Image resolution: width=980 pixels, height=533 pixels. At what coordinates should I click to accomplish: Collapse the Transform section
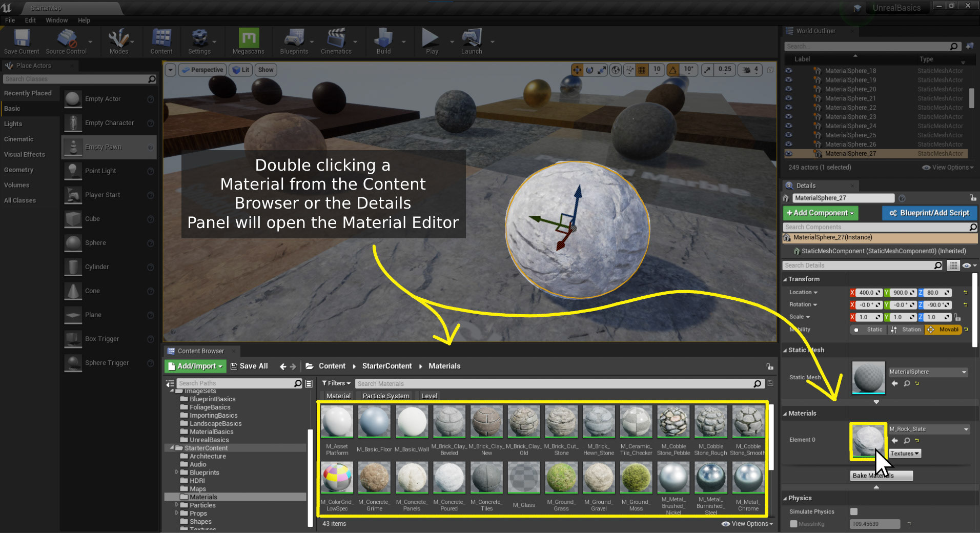tap(785, 279)
